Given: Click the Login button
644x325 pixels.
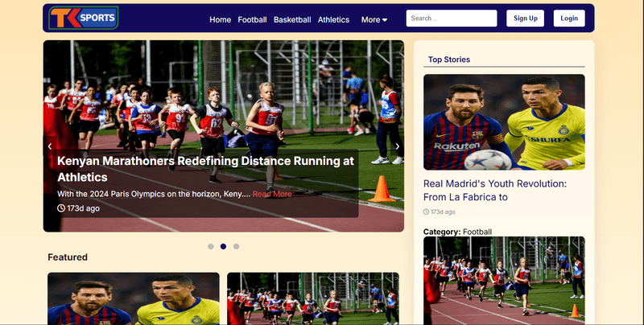Looking at the screenshot, I should 569,19.
